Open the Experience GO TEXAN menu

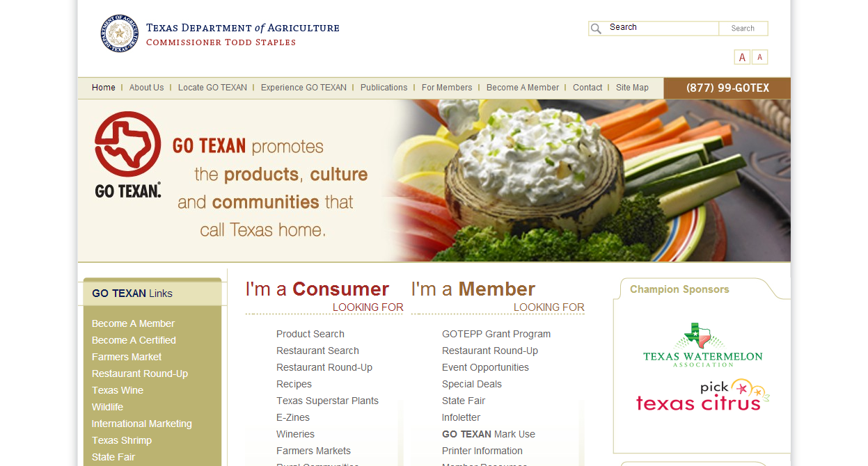coord(303,88)
